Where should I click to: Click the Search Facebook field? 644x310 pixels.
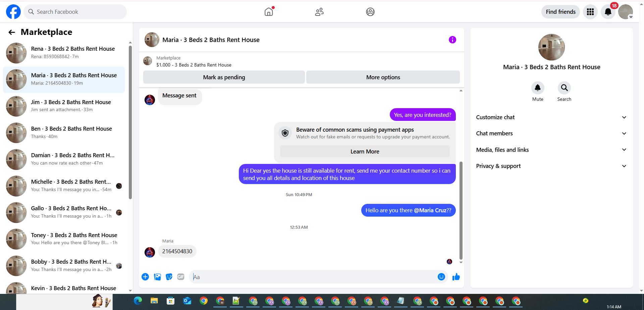[x=75, y=12]
